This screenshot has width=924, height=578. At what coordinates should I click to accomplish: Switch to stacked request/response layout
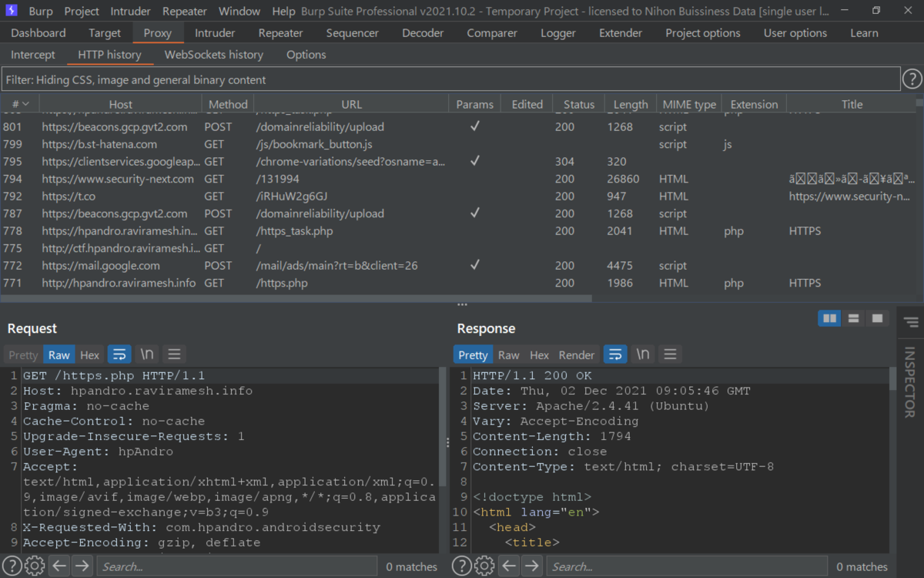[x=853, y=318]
